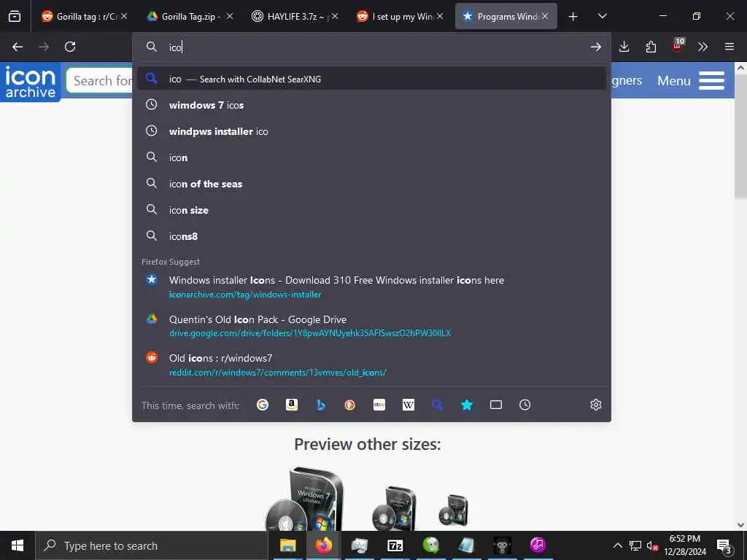Select the 'icons8' suggestion
The width and height of the screenshot is (747, 560).
[x=371, y=236]
